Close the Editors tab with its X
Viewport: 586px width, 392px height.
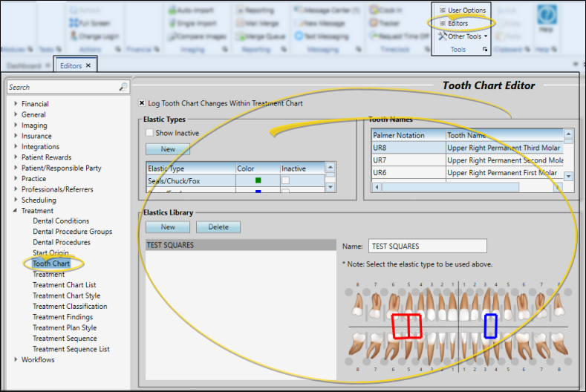click(88, 65)
